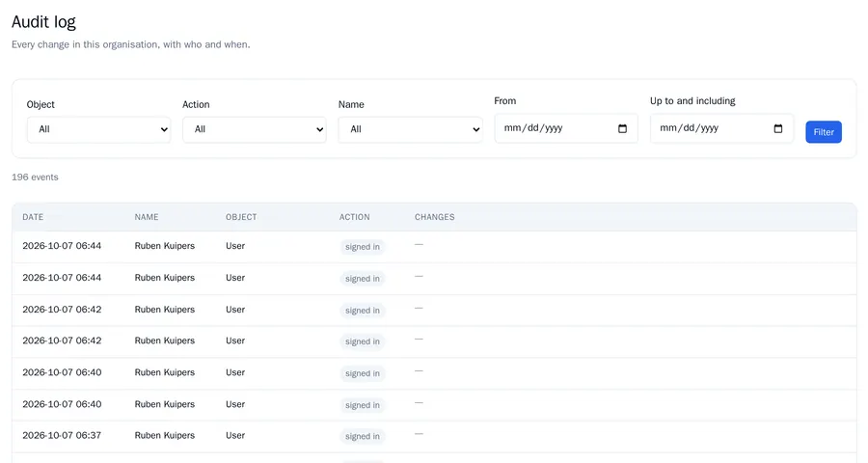This screenshot has height=463, width=868.
Task: Click the DATE column header
Action: 33,217
